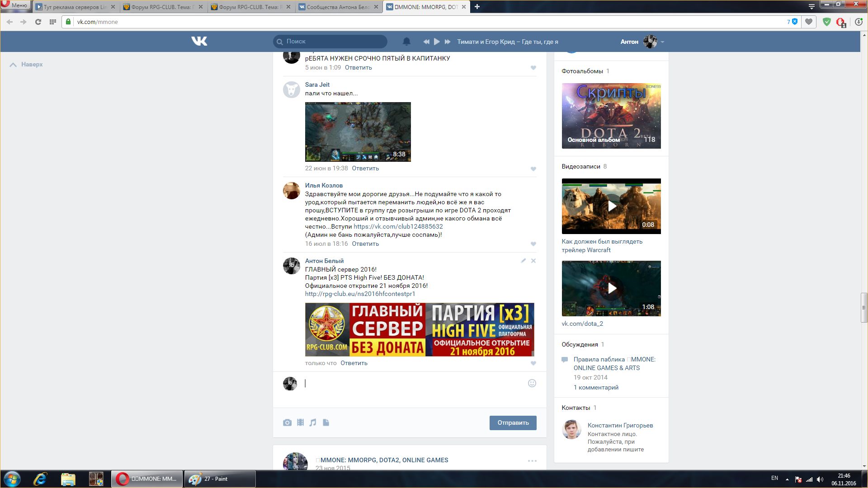Attach a photo with camera icon
Viewport: 868px width, 488px height.
(287, 422)
